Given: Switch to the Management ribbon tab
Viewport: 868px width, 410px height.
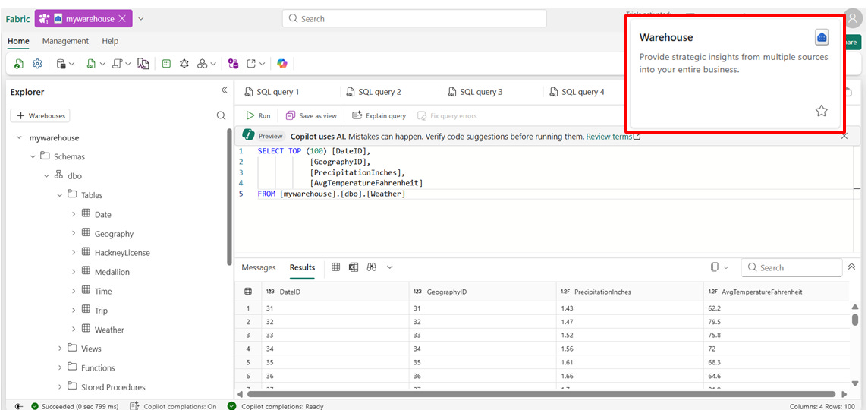Looking at the screenshot, I should 65,41.
